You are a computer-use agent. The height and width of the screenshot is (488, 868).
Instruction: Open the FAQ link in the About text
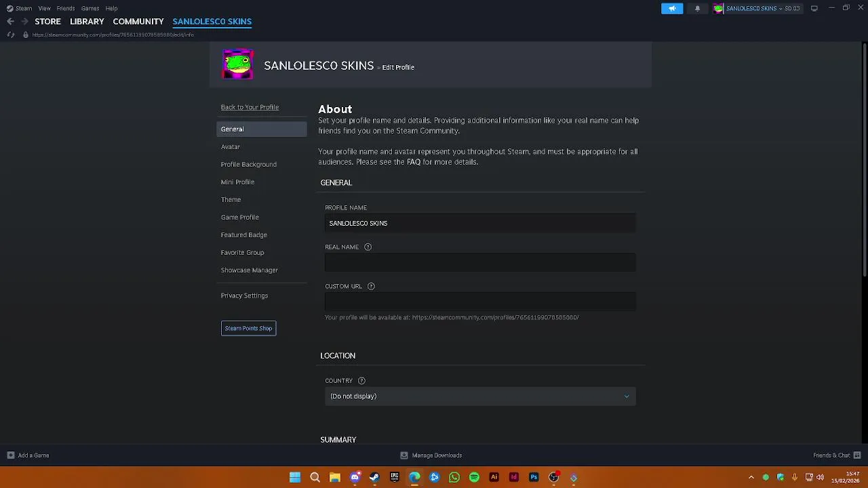point(414,162)
